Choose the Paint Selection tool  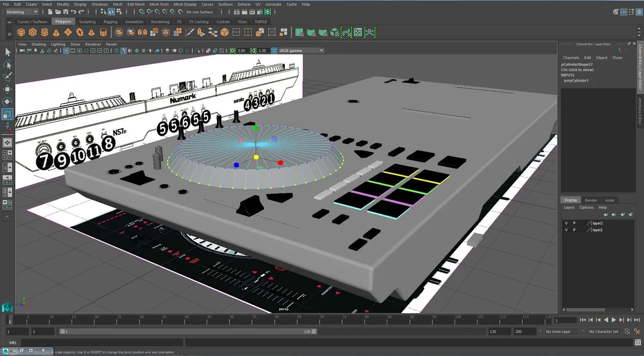click(8, 77)
